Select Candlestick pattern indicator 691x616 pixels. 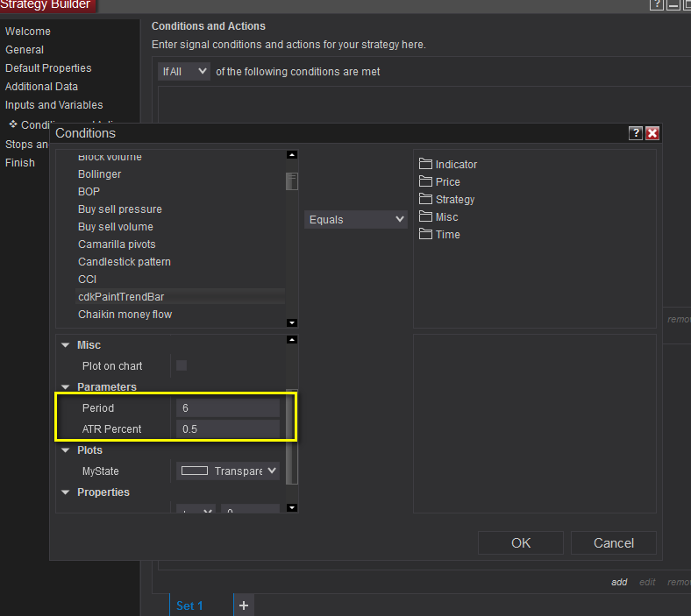(125, 262)
